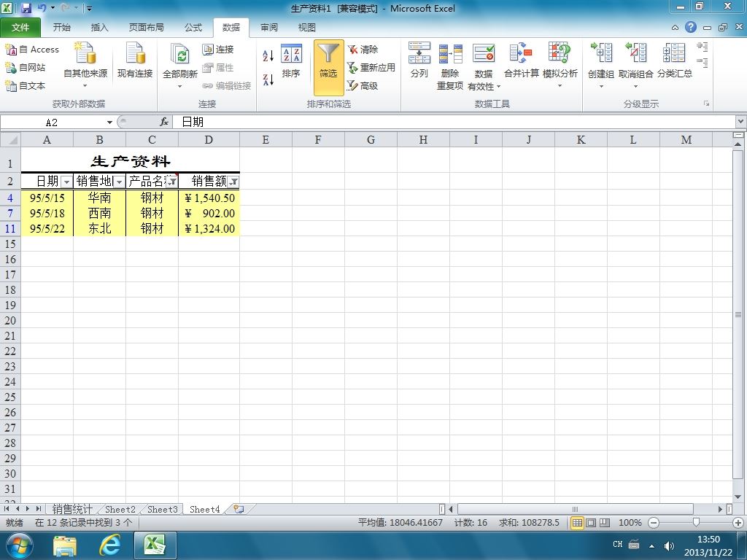Click 现有连接 existing connections

click(135, 60)
